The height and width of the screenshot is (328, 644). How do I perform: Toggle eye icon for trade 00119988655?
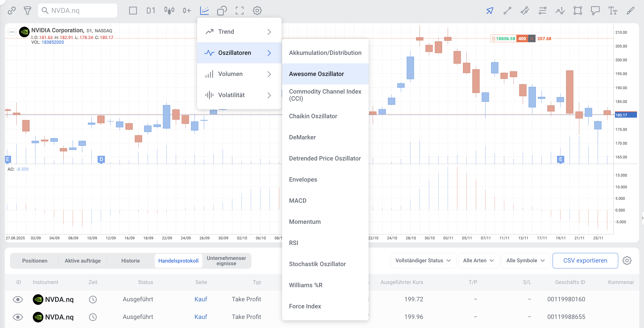(x=18, y=317)
